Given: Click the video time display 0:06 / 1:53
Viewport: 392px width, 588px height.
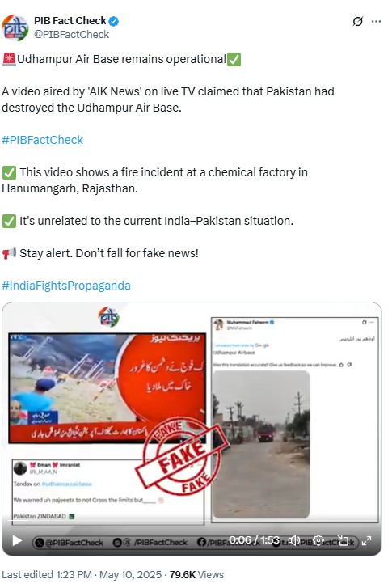Looking at the screenshot, I should (x=254, y=540).
